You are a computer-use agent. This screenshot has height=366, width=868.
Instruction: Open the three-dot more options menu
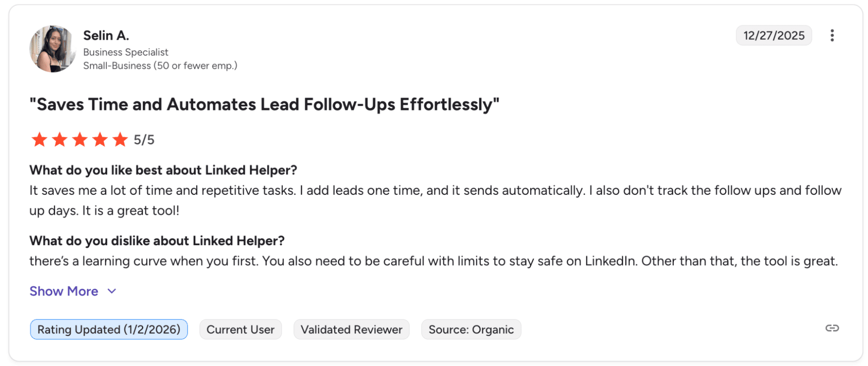point(832,35)
